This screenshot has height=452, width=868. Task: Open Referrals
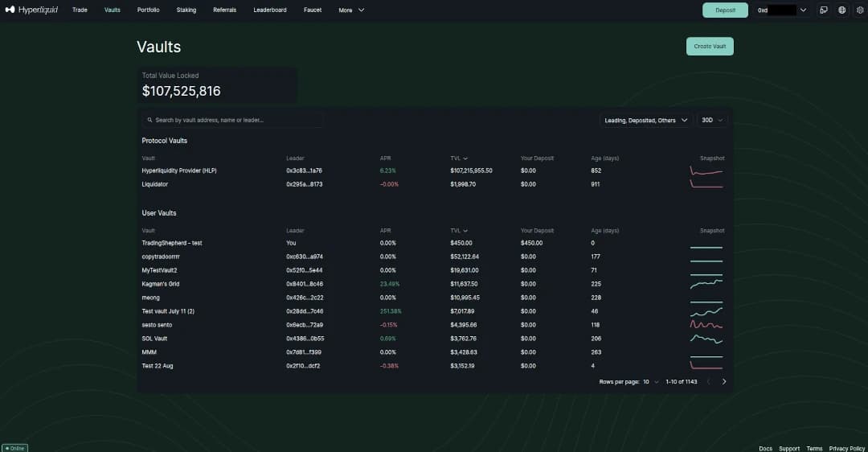coord(225,10)
